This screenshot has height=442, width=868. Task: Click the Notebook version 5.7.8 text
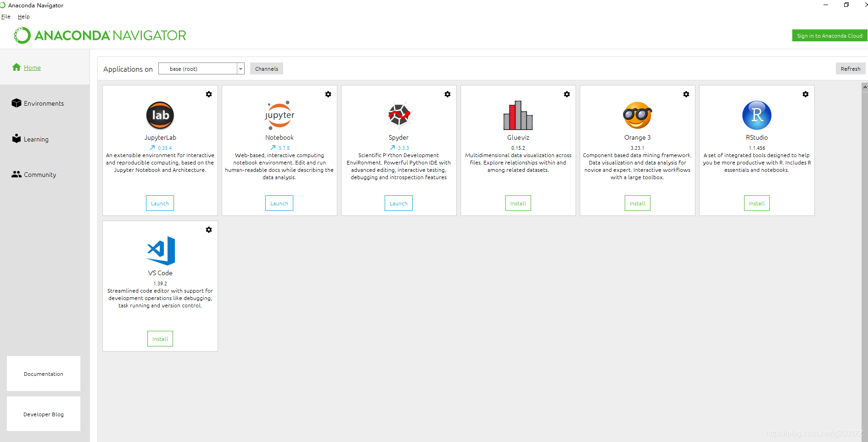coord(284,148)
